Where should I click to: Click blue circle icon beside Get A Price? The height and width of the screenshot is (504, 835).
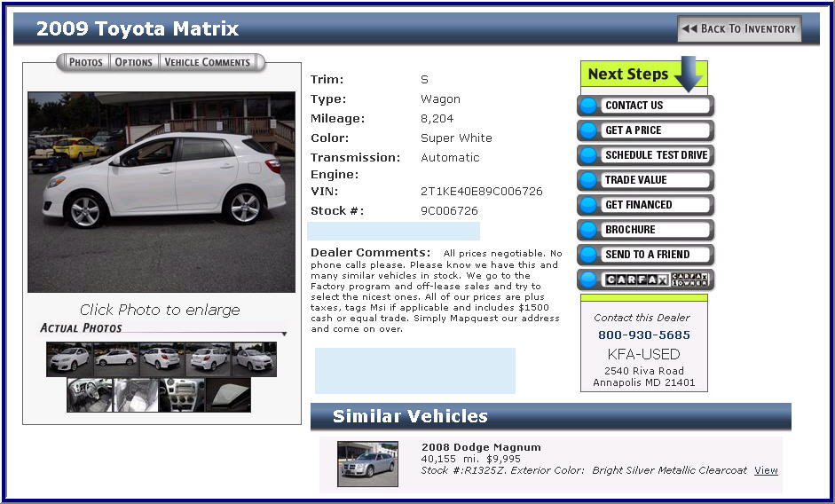pos(588,130)
